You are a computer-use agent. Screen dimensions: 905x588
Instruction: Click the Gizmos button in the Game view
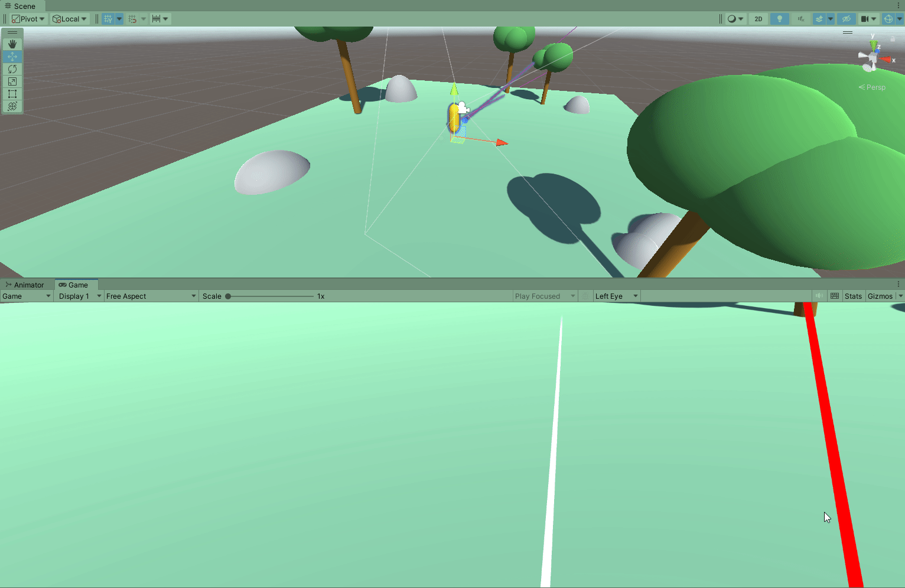pyautogui.click(x=880, y=296)
